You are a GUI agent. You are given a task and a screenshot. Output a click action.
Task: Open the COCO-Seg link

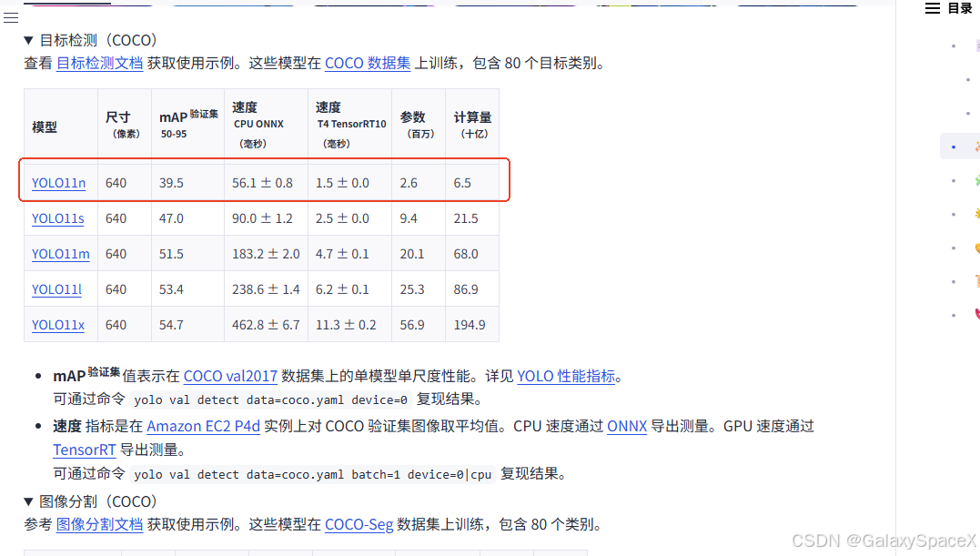pyautogui.click(x=359, y=524)
